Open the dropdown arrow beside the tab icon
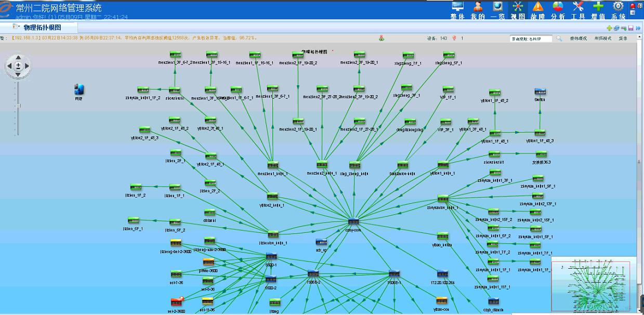 tap(19, 27)
